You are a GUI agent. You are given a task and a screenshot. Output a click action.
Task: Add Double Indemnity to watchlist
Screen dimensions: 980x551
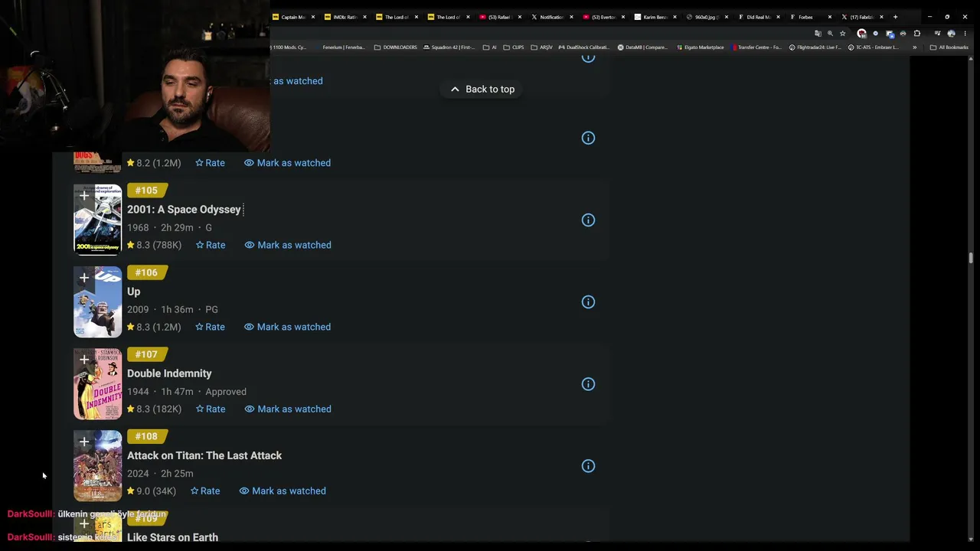[84, 360]
